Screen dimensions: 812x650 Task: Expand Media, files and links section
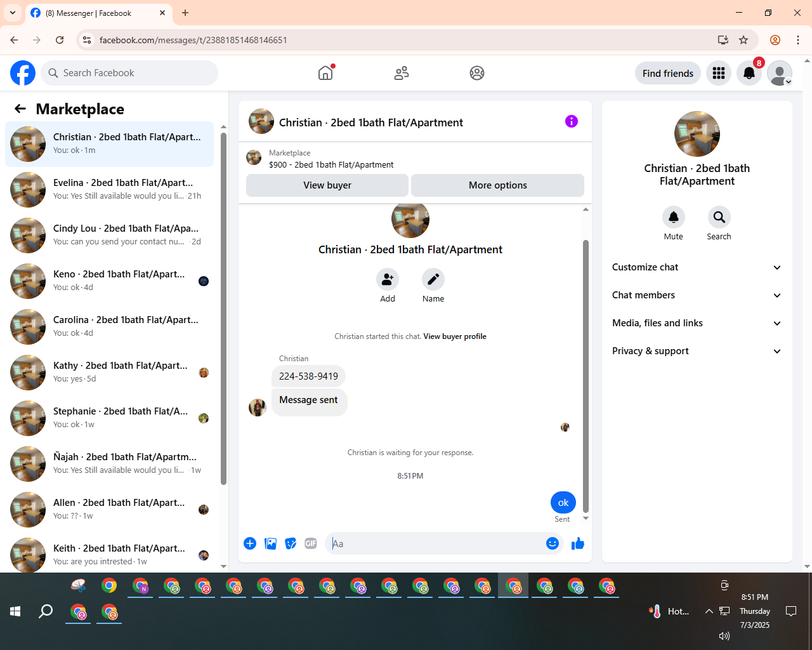(x=697, y=323)
